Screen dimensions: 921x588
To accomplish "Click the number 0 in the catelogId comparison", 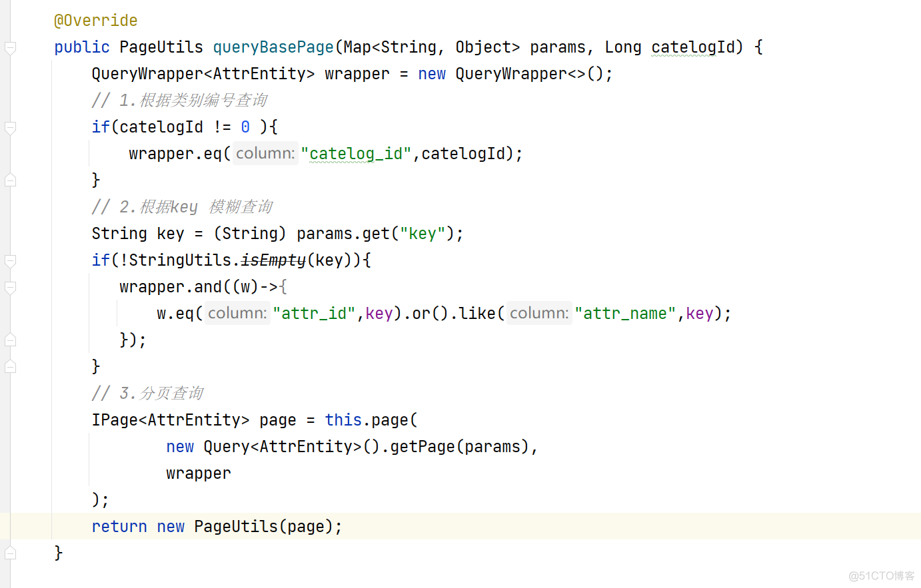I will [x=245, y=127].
